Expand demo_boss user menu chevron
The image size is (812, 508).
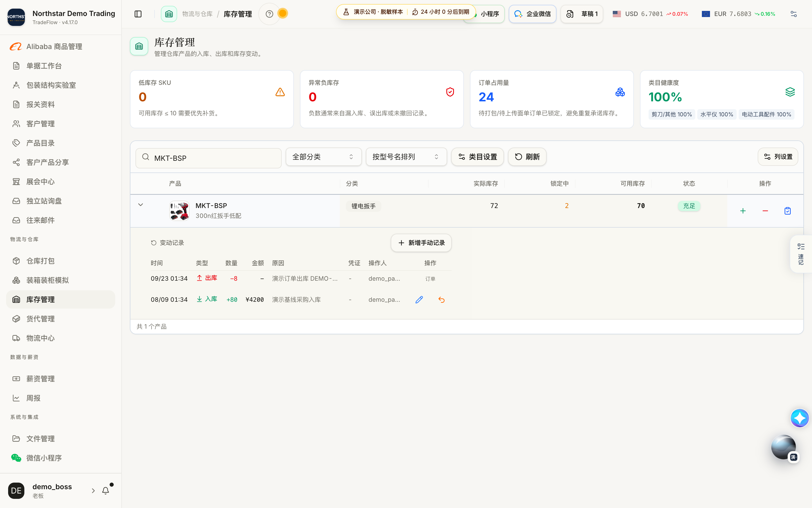point(93,490)
